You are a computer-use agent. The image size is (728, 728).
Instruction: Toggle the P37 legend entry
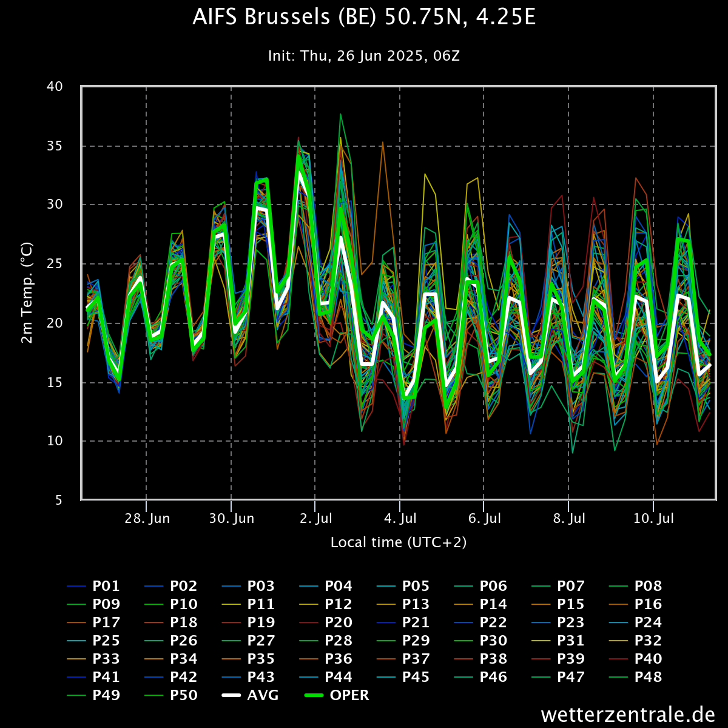403,659
